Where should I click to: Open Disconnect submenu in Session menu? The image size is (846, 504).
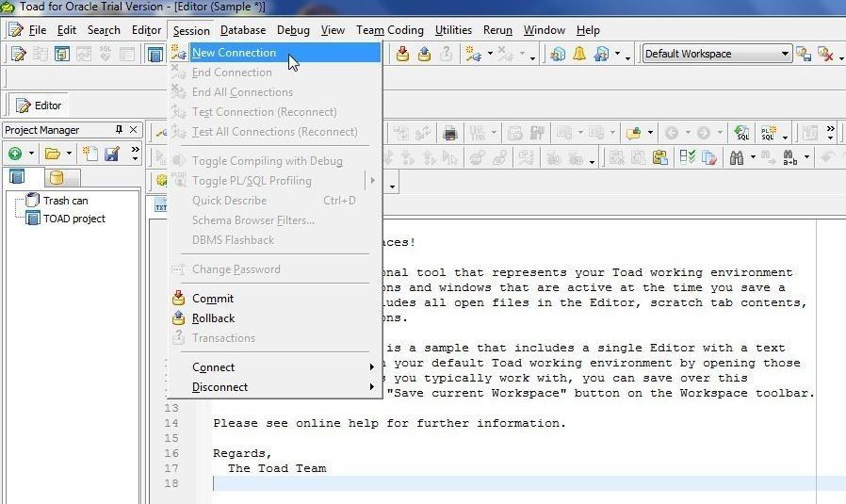[x=275, y=387]
